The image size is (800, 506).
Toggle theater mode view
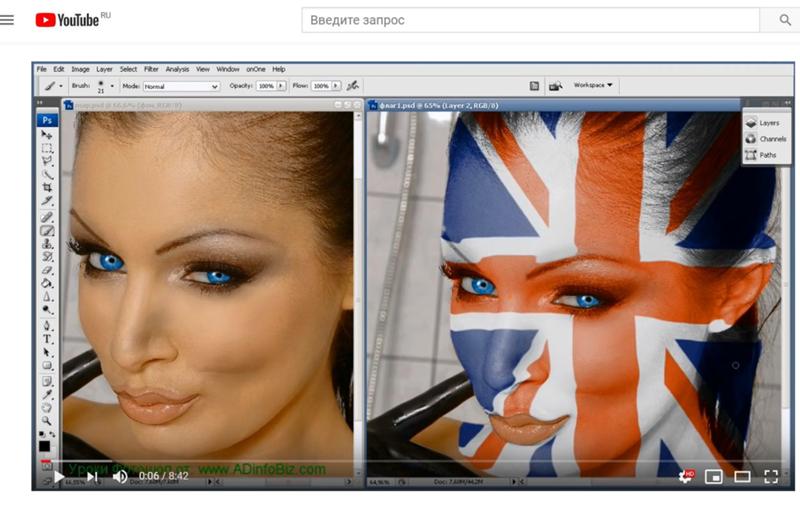(x=742, y=477)
